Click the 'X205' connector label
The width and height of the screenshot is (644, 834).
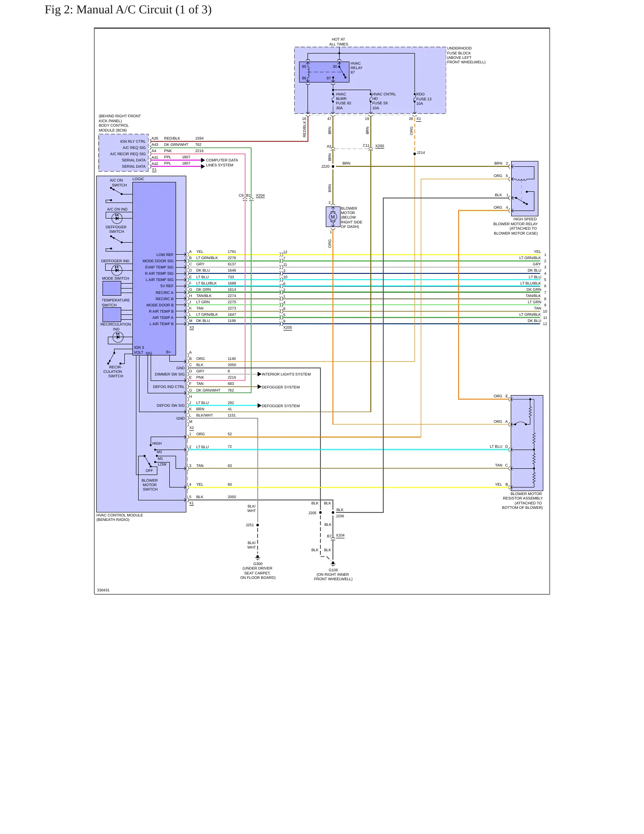(x=287, y=327)
